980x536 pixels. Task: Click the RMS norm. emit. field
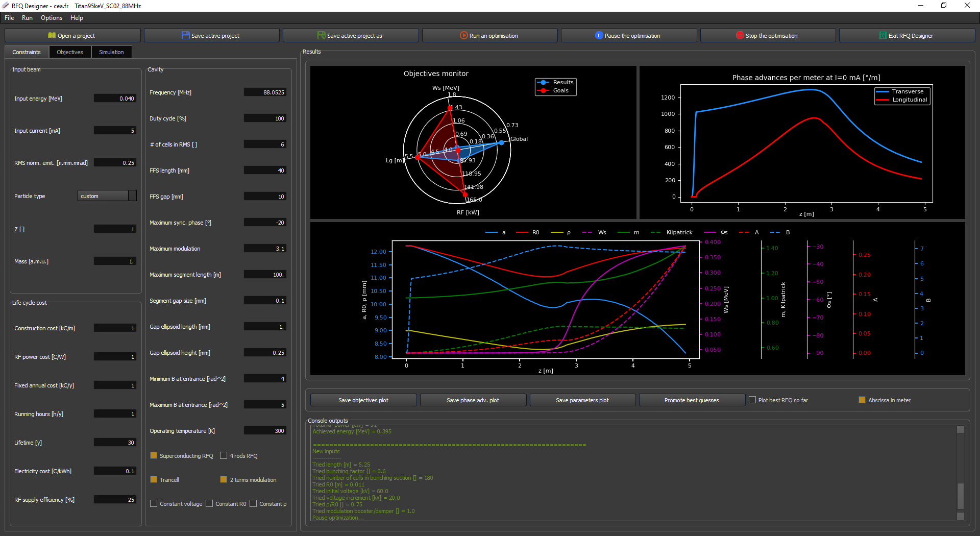[115, 163]
